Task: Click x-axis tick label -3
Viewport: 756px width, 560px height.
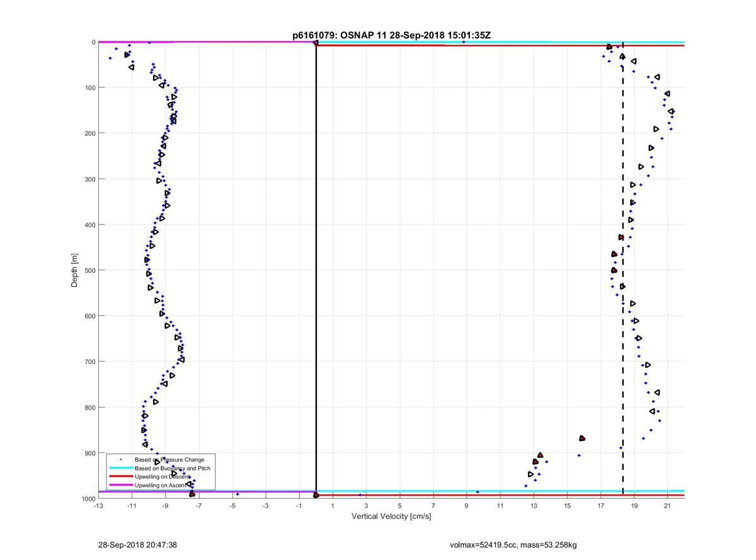Action: pos(265,505)
